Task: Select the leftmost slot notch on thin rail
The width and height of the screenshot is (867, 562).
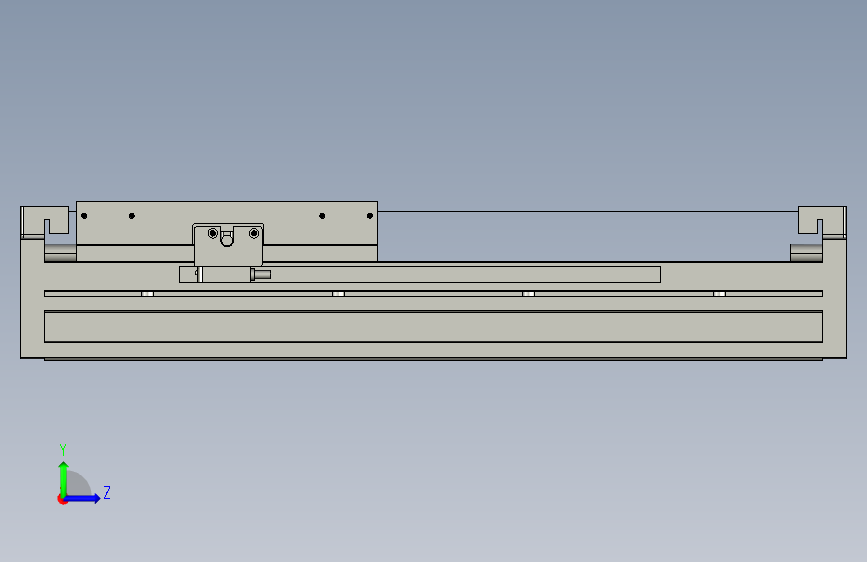Action: coord(147,294)
